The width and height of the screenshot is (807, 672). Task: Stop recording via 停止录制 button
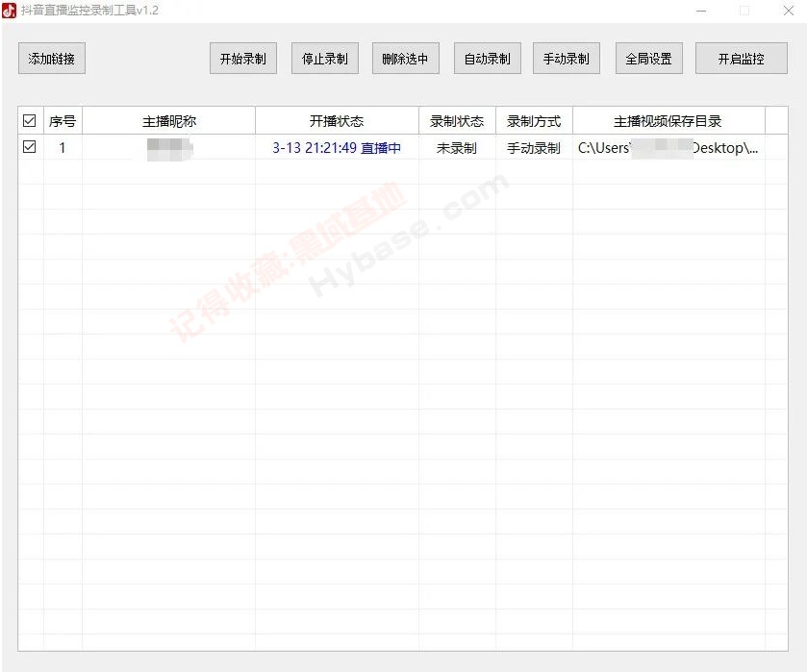click(x=325, y=59)
